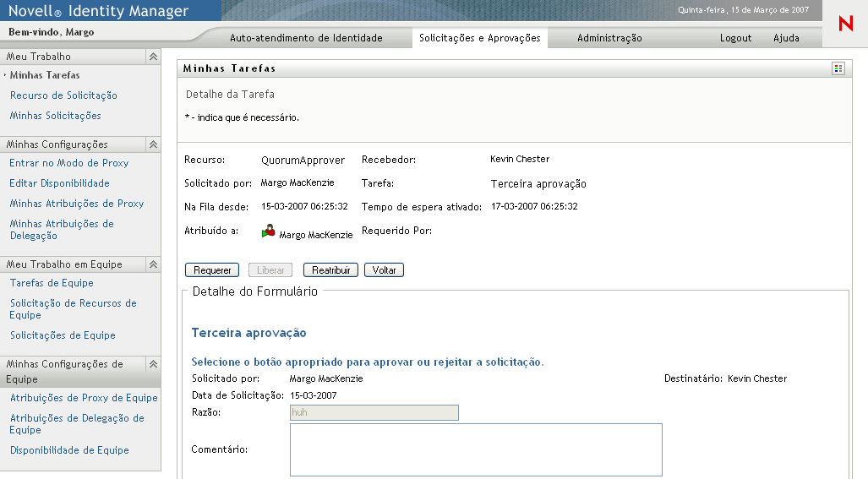Viewport: 868px width, 479px height.
Task: Open Minhas Atribuições de Delegação
Action: pyautogui.click(x=62, y=230)
